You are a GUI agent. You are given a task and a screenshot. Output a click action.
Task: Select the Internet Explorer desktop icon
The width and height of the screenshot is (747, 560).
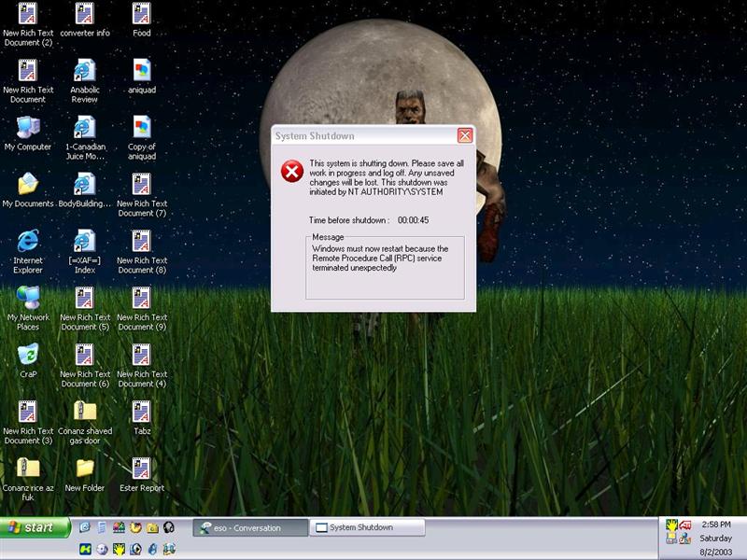pyautogui.click(x=28, y=252)
